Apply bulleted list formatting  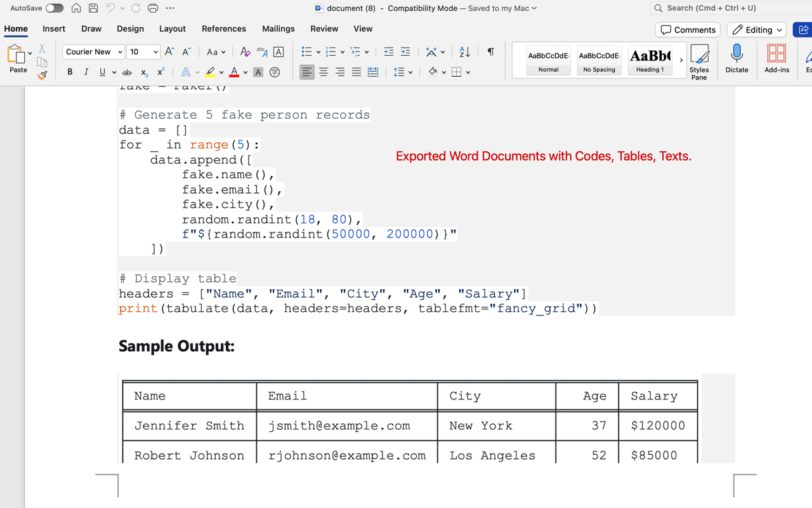click(x=306, y=52)
